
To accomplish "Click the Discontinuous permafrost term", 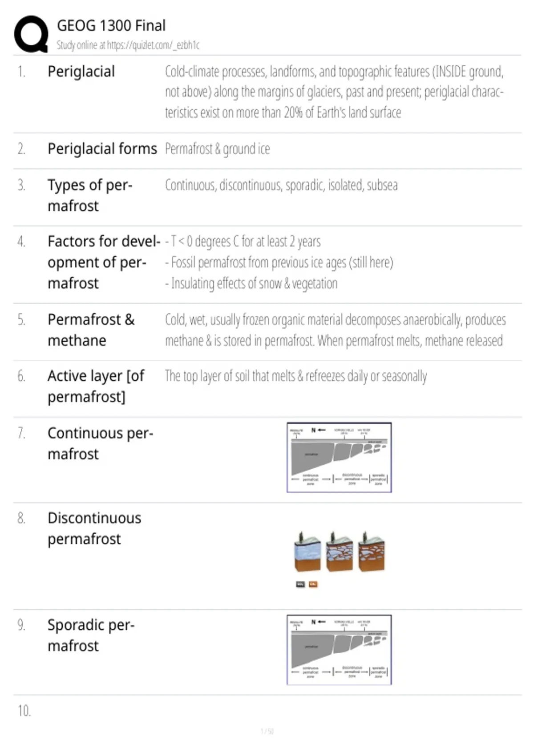I will coord(94,528).
